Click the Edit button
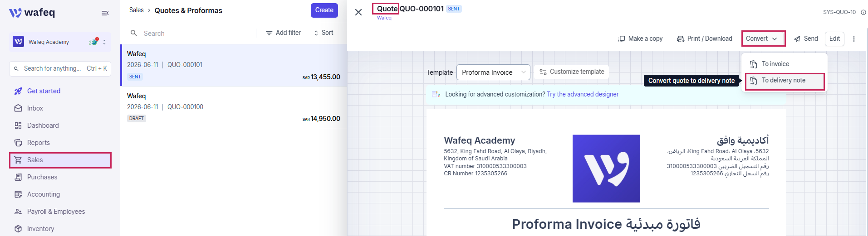 click(834, 39)
